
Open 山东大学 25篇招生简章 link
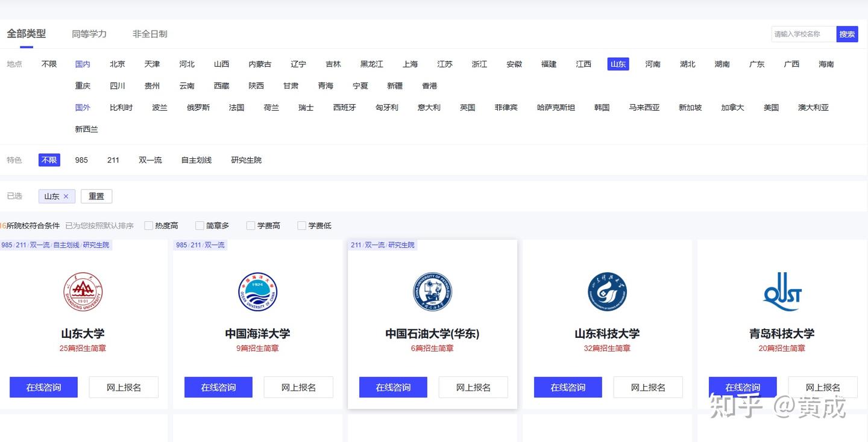tap(83, 349)
